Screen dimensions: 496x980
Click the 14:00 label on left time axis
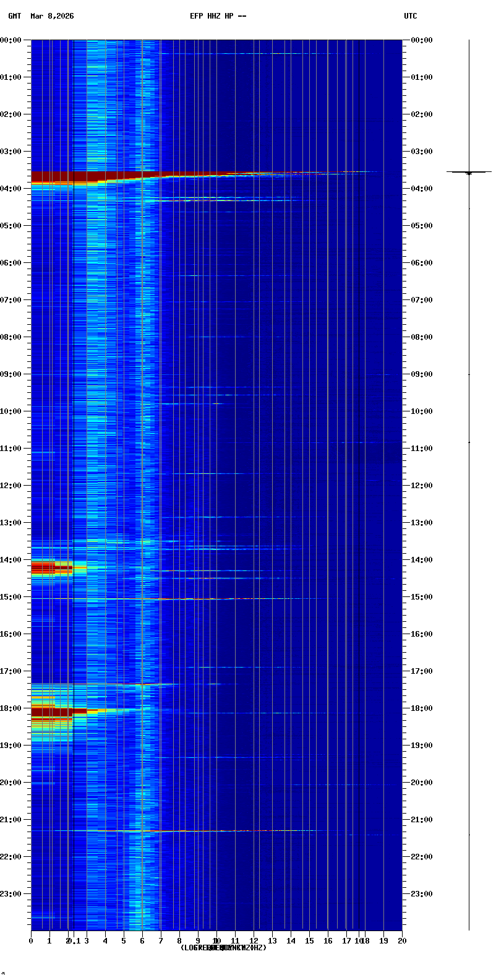click(x=11, y=560)
